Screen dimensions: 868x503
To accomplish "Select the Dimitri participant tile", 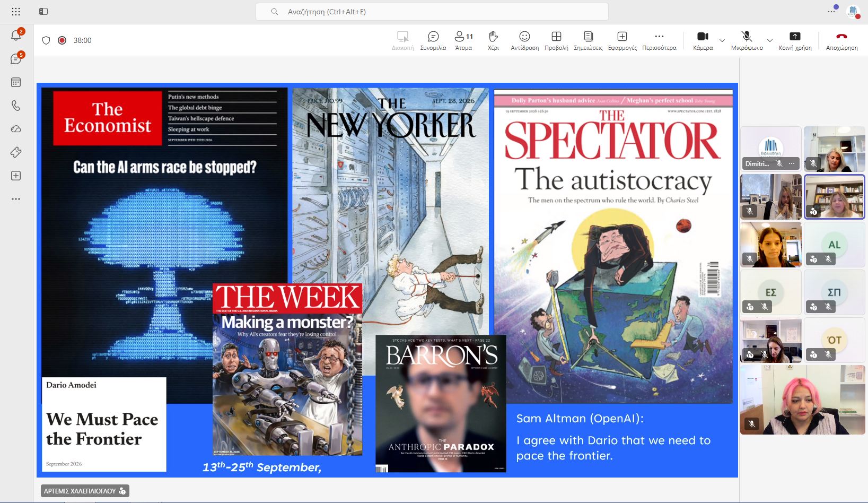I will (770, 148).
